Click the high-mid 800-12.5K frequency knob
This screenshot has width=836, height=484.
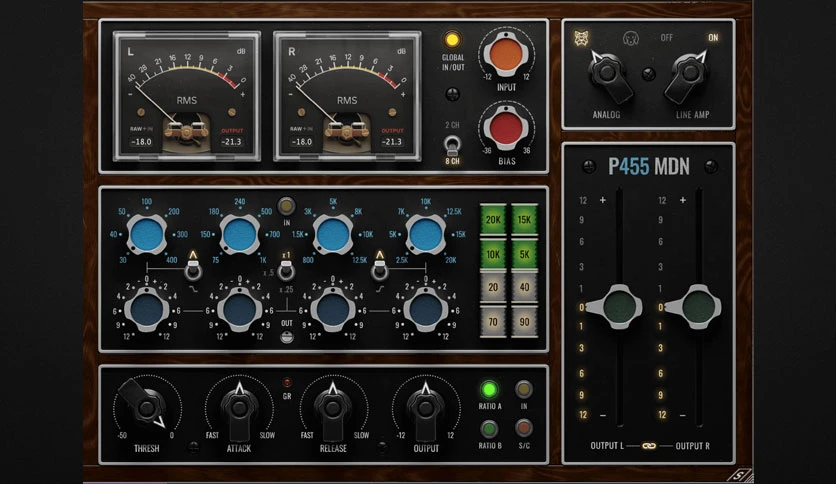pos(332,235)
